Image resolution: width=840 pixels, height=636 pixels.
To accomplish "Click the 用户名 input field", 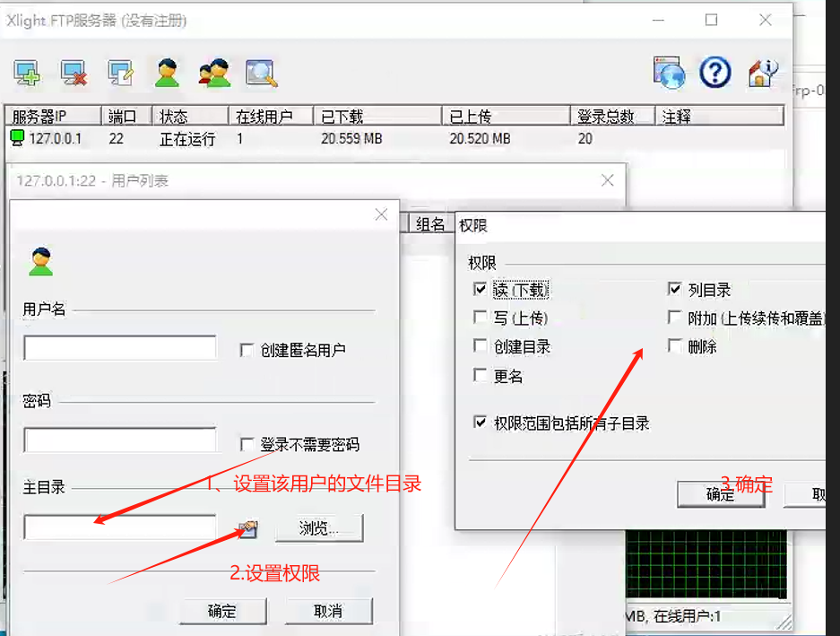I will (x=120, y=348).
